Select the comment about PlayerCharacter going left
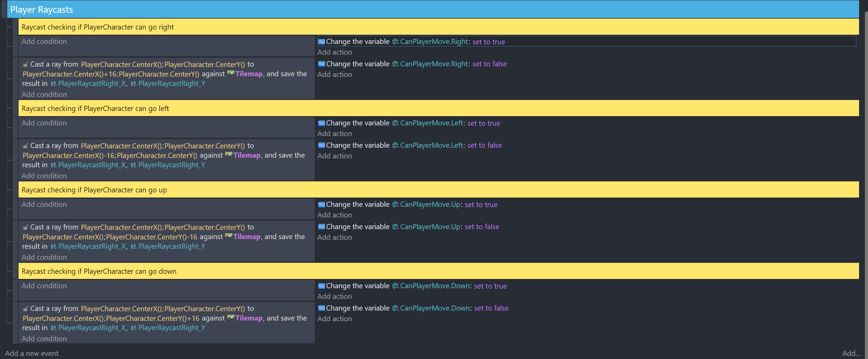The image size is (868, 359). [95, 109]
